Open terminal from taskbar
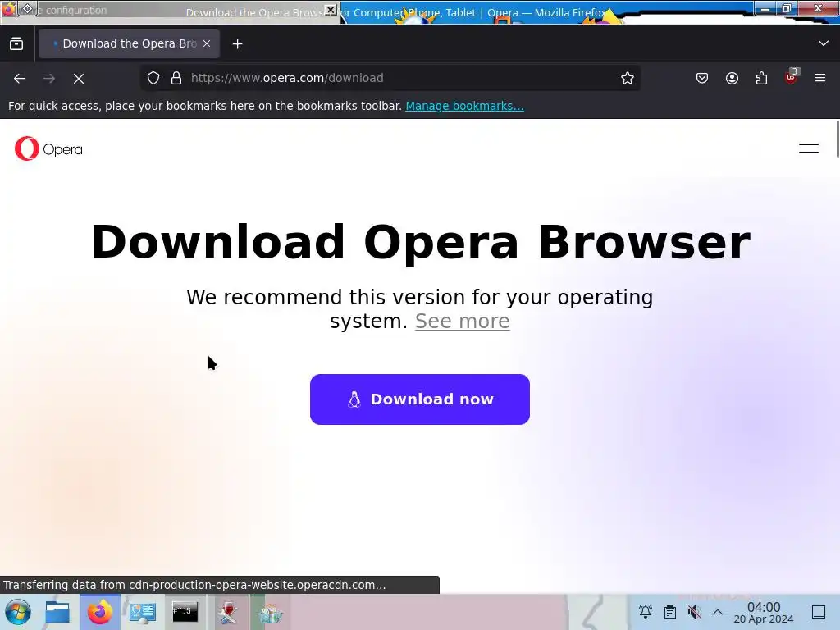This screenshot has width=840, height=630. (x=185, y=611)
